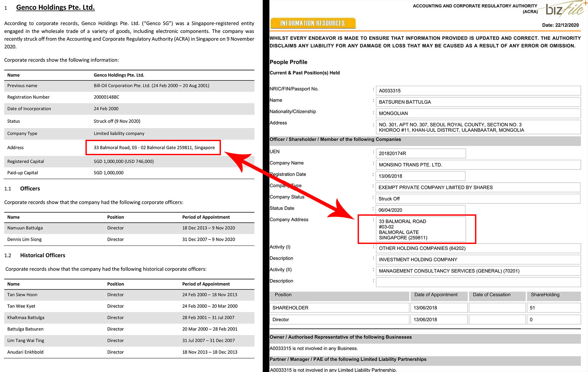Click the bizfile logo

pos(564,9)
